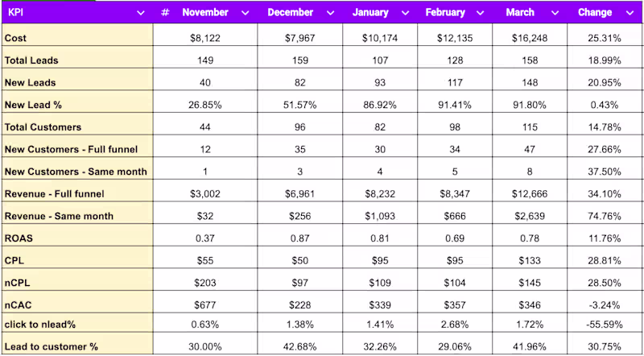Select the Lead to customer % label
The width and height of the screenshot is (644, 356).
click(76, 346)
